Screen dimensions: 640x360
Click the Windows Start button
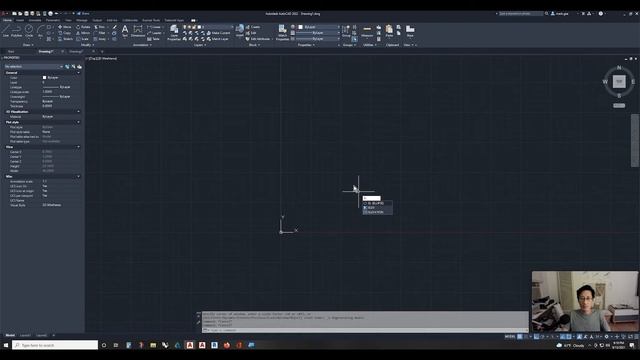[x=6, y=345]
